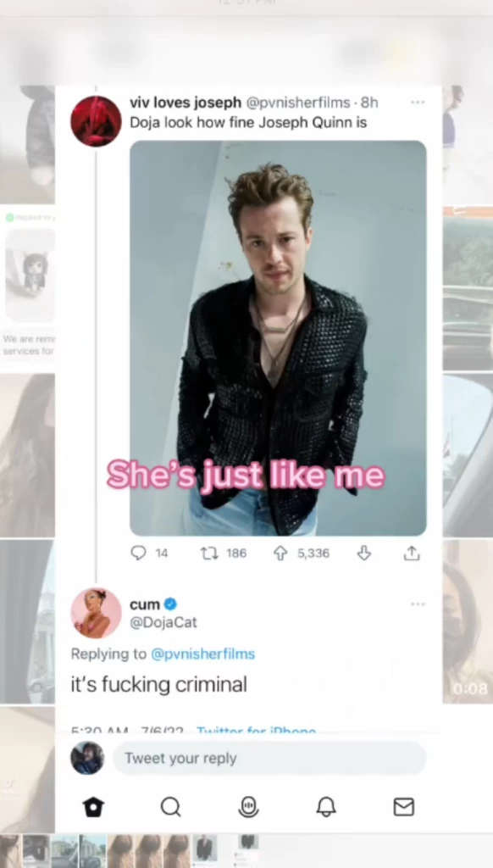Image resolution: width=493 pixels, height=868 pixels.
Task: Upvote the tweet with 5,336 count
Action: 280,553
